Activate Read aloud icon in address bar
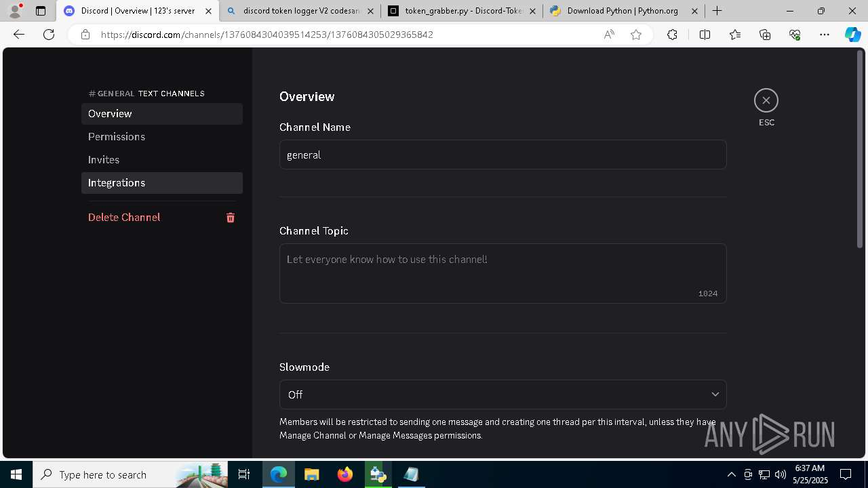 (609, 35)
